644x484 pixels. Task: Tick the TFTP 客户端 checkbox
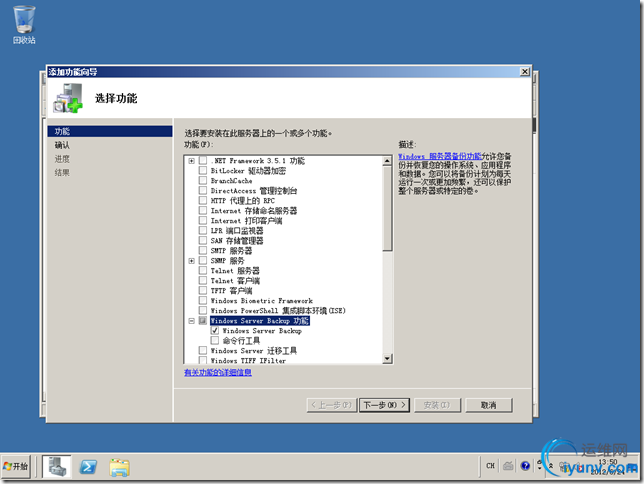click(x=202, y=290)
